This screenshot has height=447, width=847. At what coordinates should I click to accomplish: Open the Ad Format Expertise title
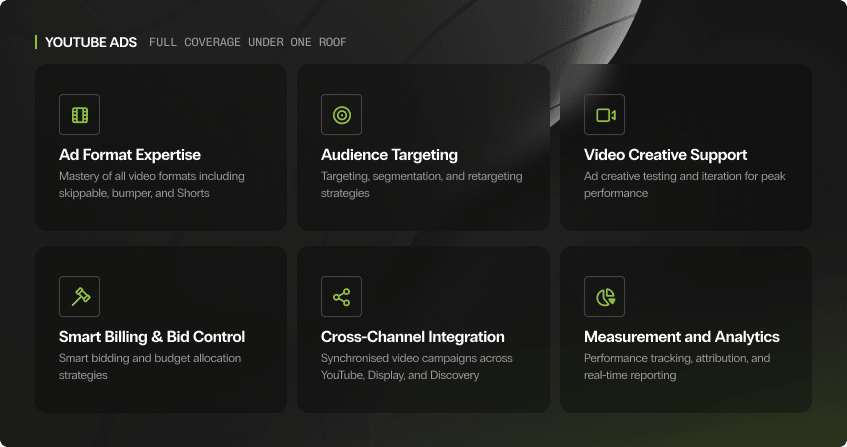(130, 155)
